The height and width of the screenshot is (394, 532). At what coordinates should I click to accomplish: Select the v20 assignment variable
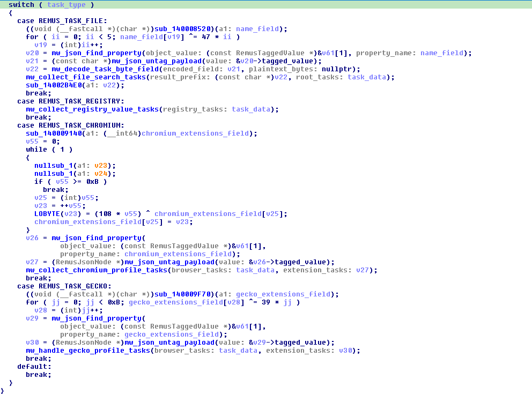32,53
